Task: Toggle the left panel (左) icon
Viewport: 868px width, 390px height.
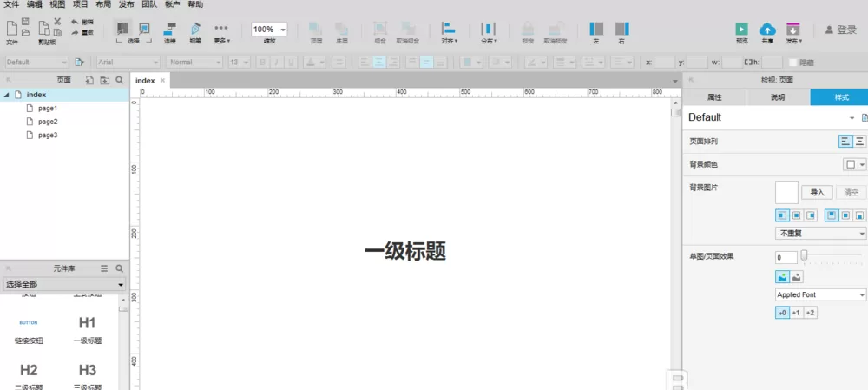Action: click(596, 29)
